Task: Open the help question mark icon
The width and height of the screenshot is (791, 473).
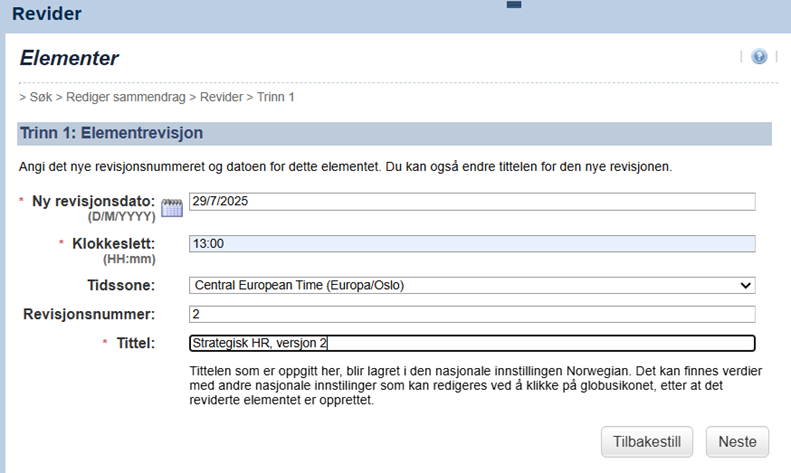Action: click(x=759, y=56)
